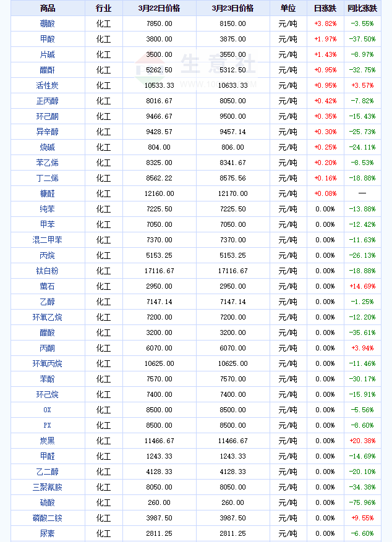
Task: Click the 环己酮 commodity link
Action: pos(48,116)
